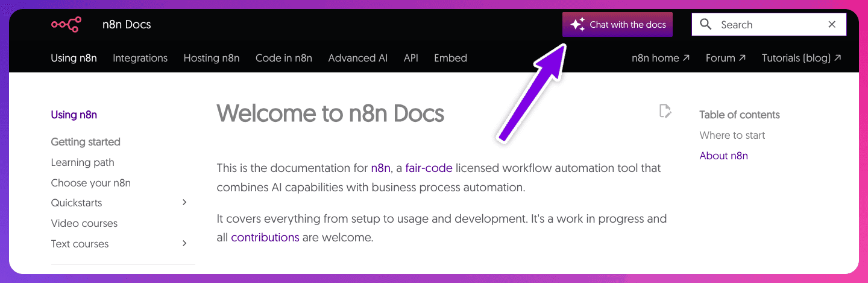The height and width of the screenshot is (283, 868).
Task: Open the Learning path page
Action: pos(83,162)
